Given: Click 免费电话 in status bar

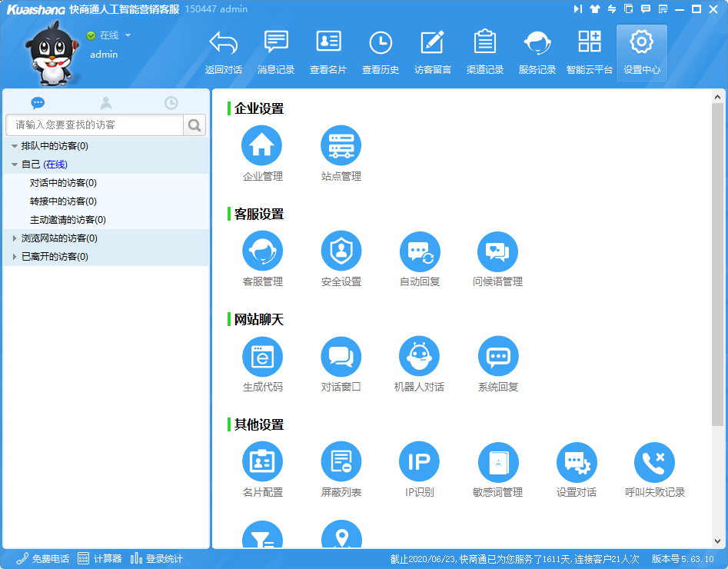Looking at the screenshot, I should point(43,559).
